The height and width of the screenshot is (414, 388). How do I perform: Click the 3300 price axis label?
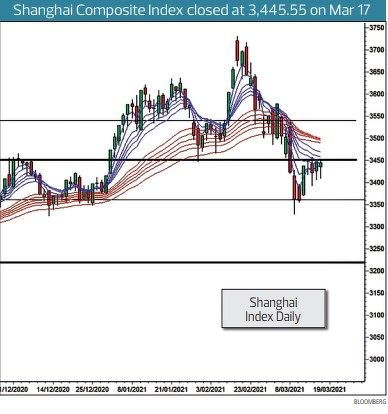point(377,227)
